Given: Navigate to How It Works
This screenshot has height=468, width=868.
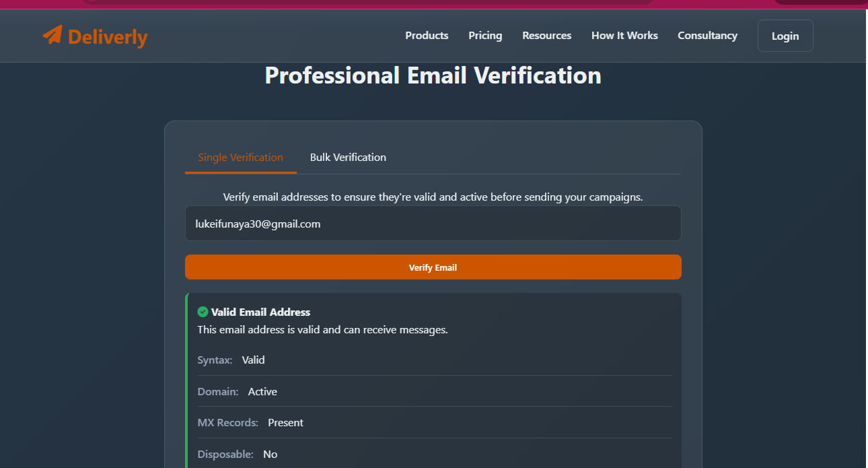Looking at the screenshot, I should coord(624,36).
